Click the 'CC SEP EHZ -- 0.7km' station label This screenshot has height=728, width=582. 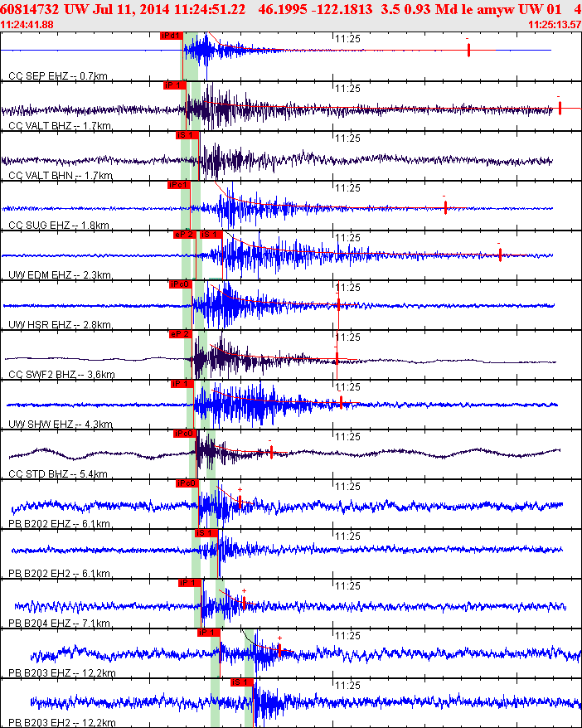pyautogui.click(x=58, y=75)
